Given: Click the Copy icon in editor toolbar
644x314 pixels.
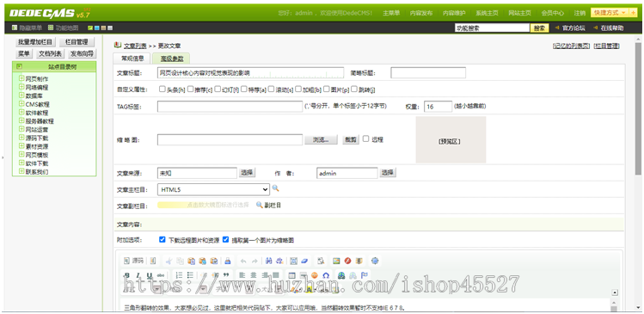Looking at the screenshot, I should click(x=180, y=261).
